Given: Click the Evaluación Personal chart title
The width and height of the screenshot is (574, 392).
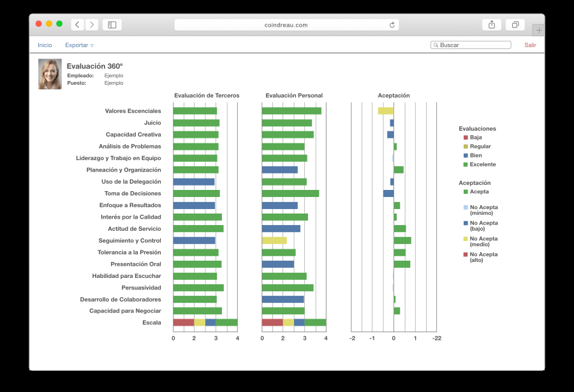Looking at the screenshot, I should [294, 96].
